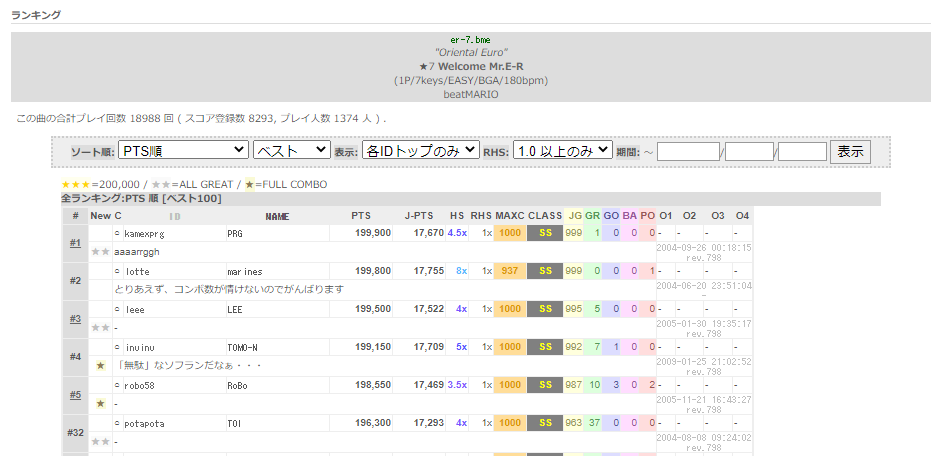942x464 pixels.
Task: Click the BA column header
Action: pyautogui.click(x=629, y=216)
